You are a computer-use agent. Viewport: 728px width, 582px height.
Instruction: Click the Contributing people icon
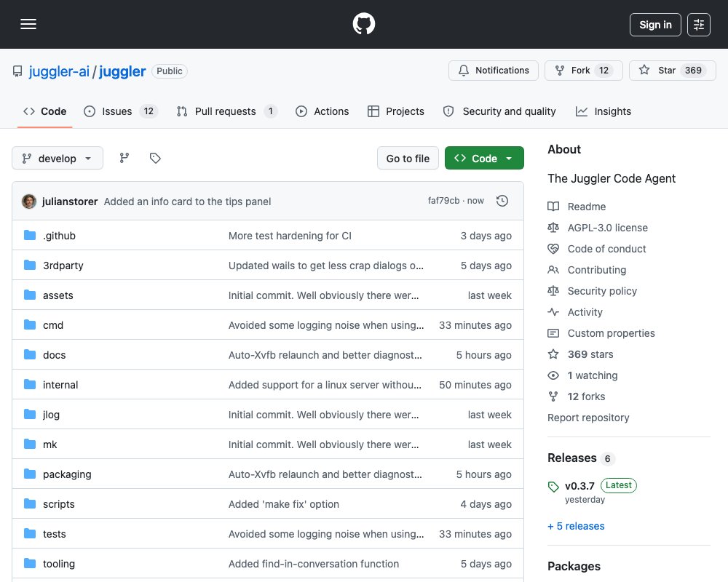[x=553, y=270]
